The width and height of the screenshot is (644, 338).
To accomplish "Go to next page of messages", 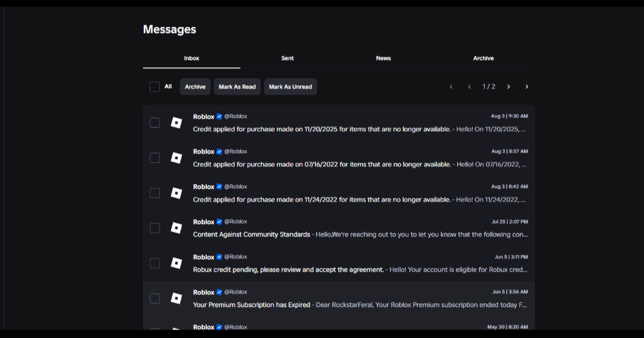I will [509, 86].
